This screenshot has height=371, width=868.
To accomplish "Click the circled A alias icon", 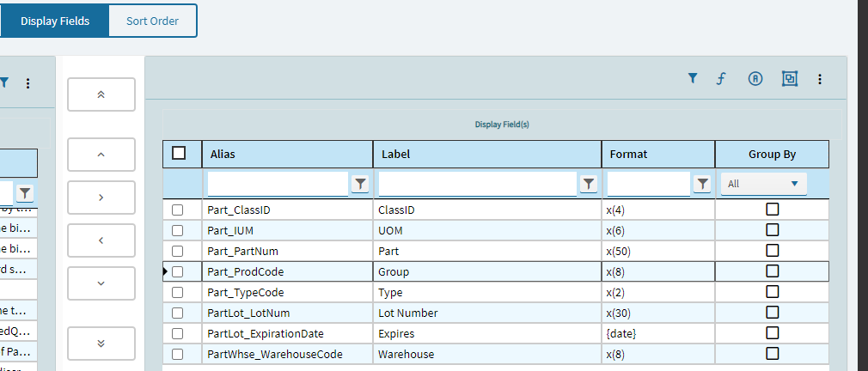I will 755,79.
